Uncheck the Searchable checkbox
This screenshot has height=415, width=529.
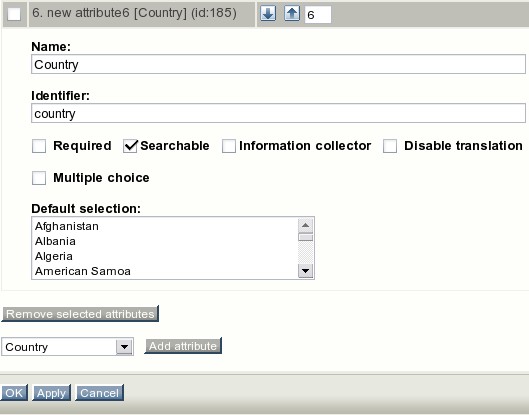point(130,146)
